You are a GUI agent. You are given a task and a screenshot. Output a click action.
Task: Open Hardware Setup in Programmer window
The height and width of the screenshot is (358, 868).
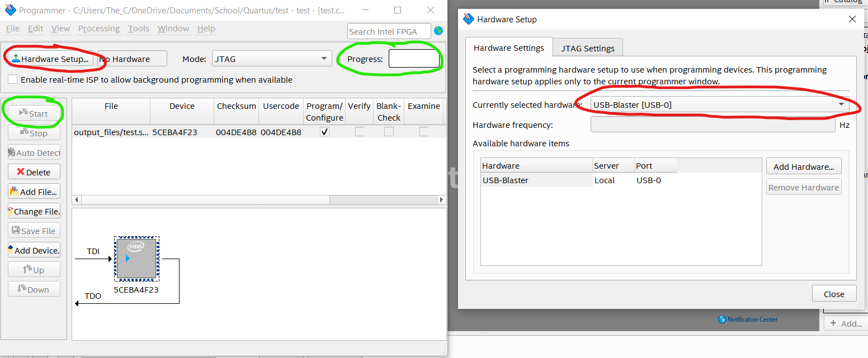click(50, 59)
